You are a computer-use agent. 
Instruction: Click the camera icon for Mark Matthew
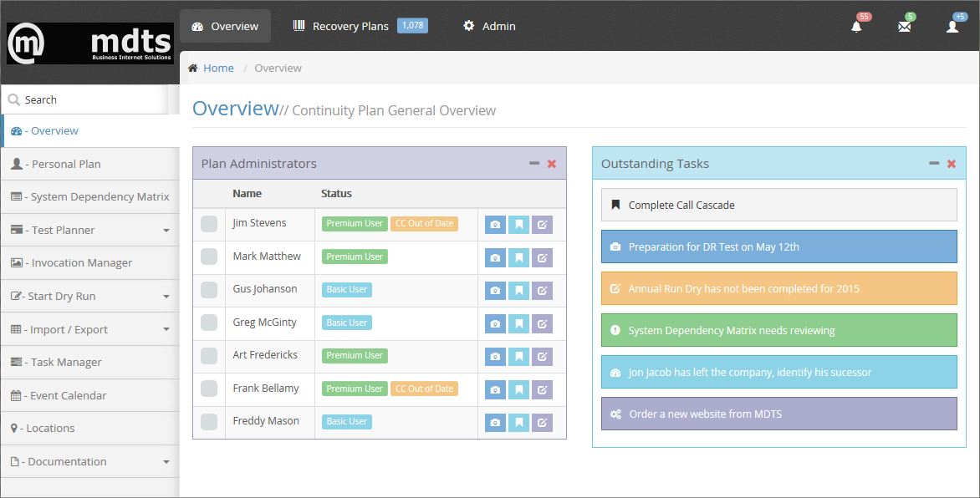click(x=495, y=257)
